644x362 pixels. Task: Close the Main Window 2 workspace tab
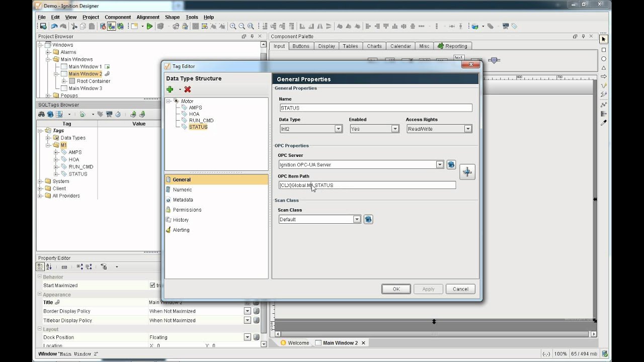click(x=363, y=343)
